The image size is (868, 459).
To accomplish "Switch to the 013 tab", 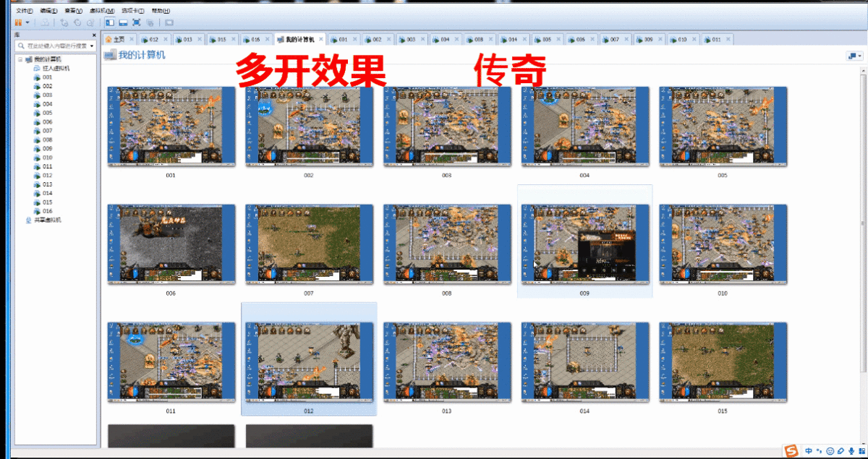I will point(187,39).
